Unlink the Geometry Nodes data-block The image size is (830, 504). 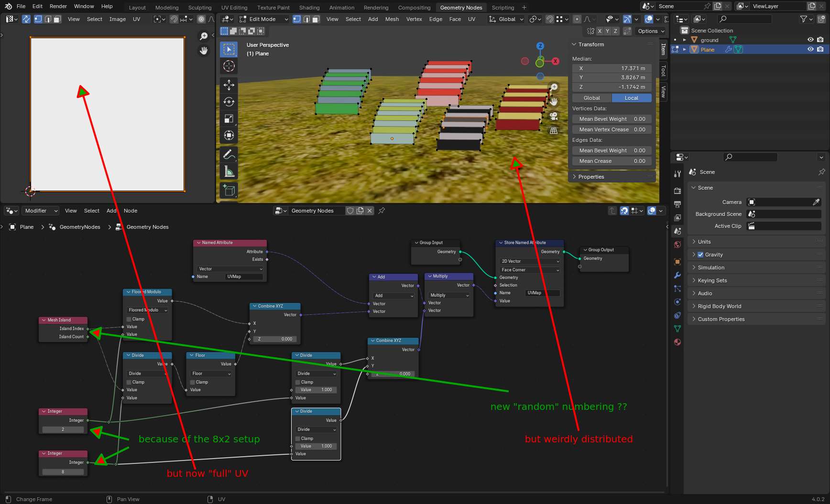point(370,211)
